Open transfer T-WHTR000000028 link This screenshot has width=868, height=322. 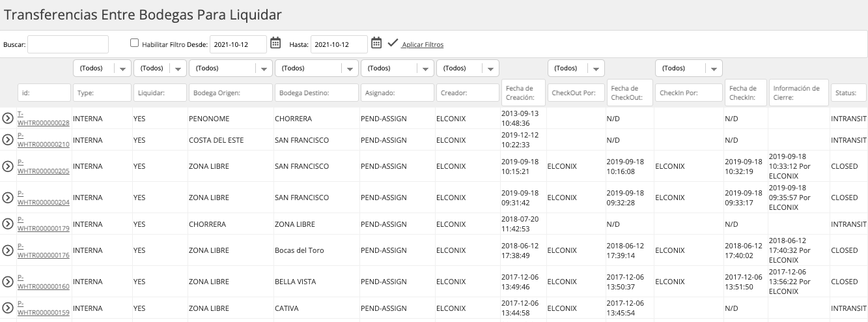pos(43,118)
